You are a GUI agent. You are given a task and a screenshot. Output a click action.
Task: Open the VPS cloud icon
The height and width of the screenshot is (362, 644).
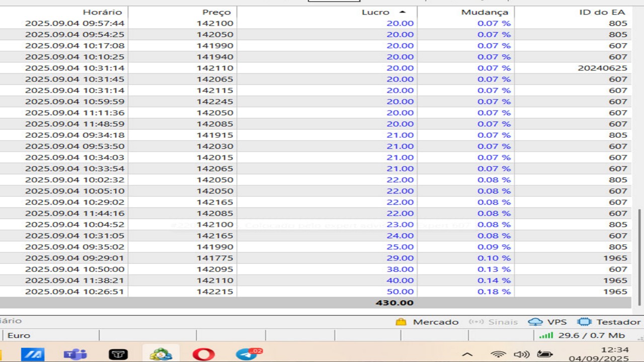535,322
